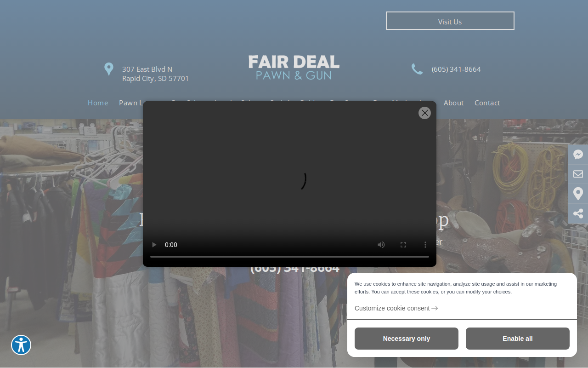This screenshot has height=368, width=588.
Task: Mute the video volume
Action: pos(381,245)
